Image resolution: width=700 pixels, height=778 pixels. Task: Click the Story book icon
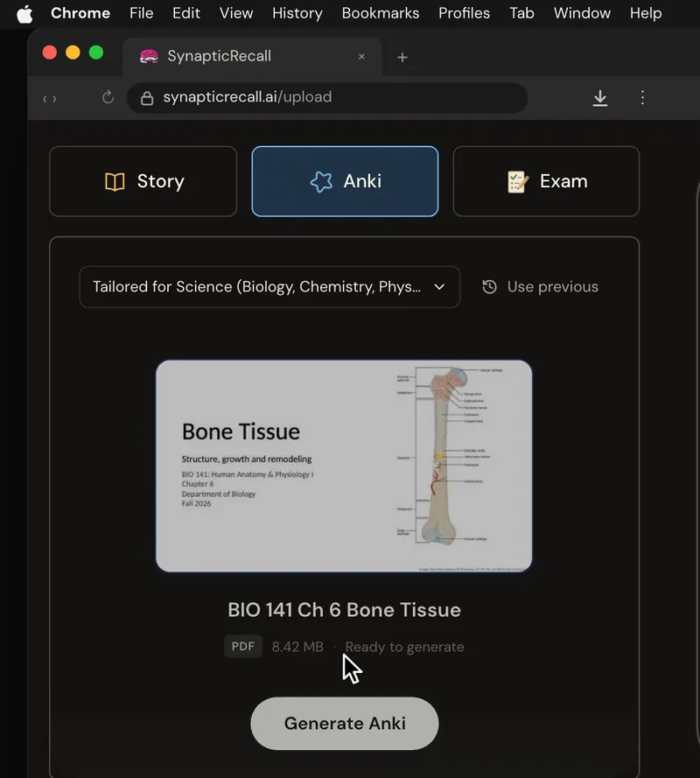pos(115,182)
